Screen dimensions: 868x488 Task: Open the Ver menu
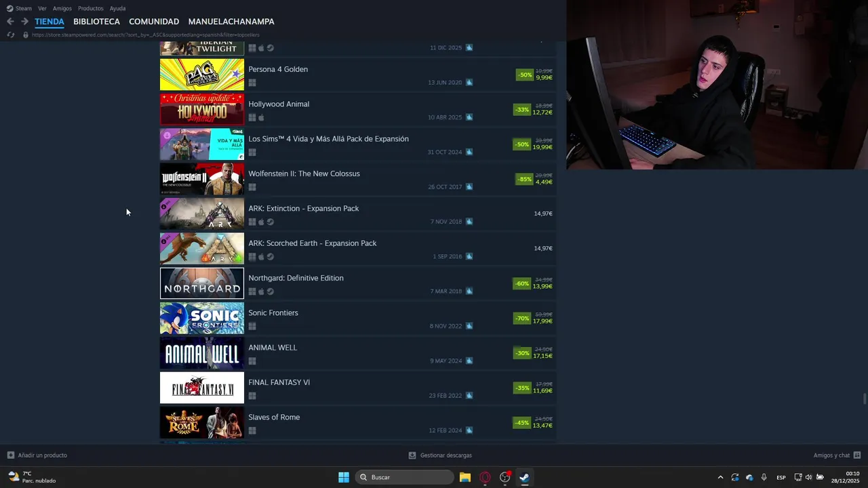(x=42, y=8)
